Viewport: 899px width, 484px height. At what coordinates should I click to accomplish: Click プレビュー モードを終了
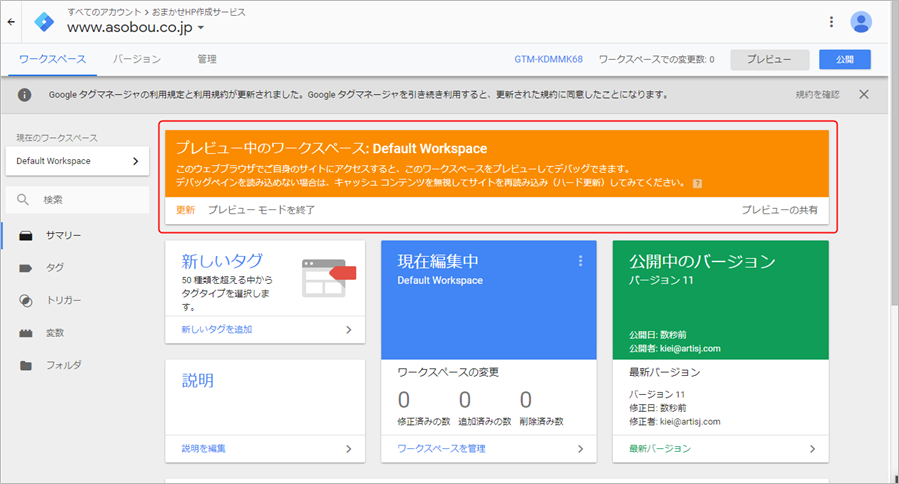tap(261, 210)
